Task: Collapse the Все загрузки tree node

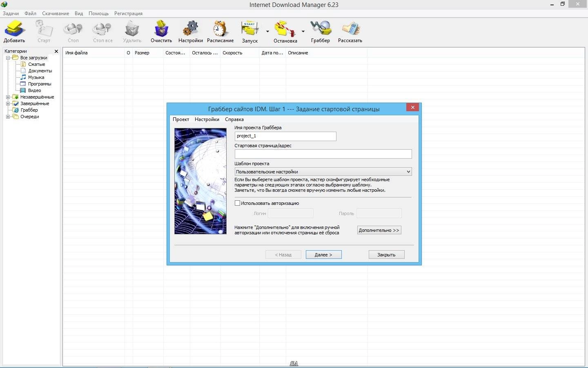Action: (x=8, y=58)
